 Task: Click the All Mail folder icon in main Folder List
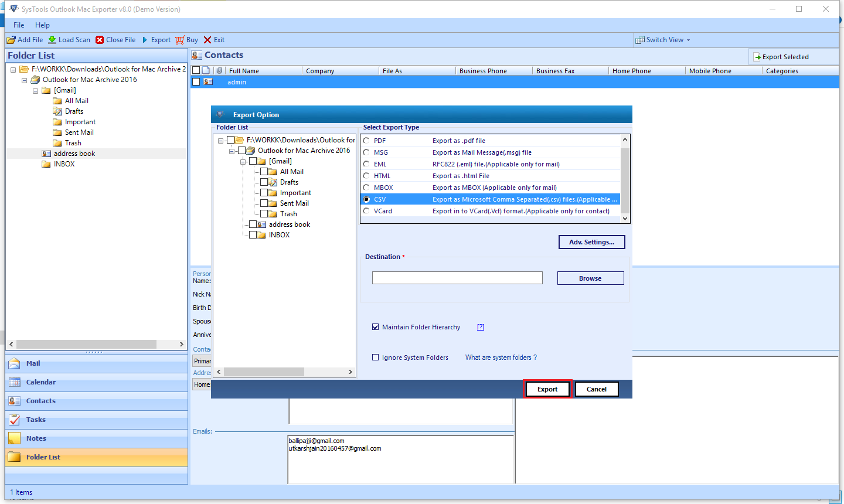(57, 101)
